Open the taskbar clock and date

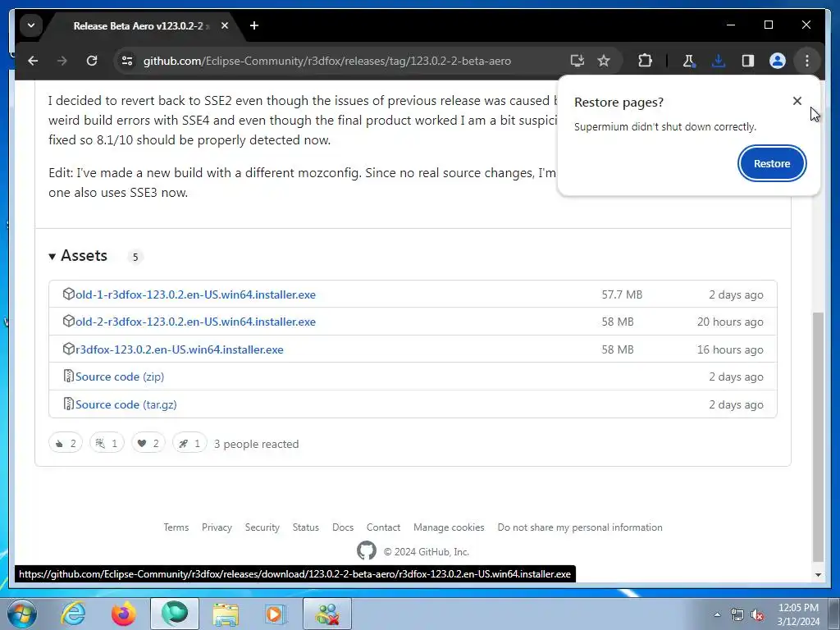(x=798, y=614)
